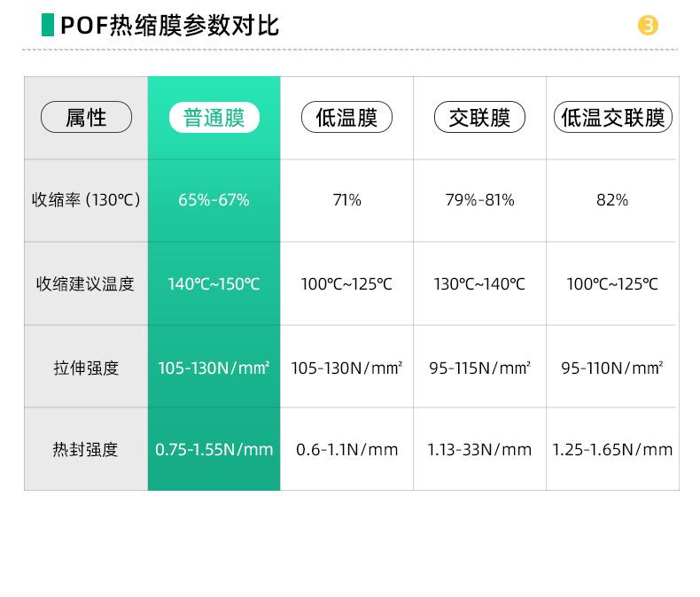This screenshot has width=700, height=597.
Task: Select the 普通膜 column header
Action: click(214, 118)
